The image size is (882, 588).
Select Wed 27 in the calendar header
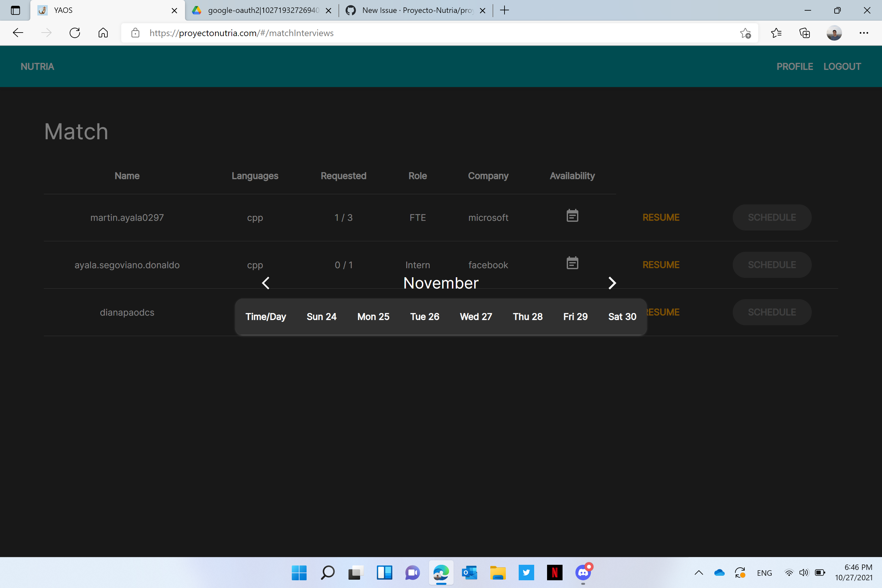tap(476, 317)
